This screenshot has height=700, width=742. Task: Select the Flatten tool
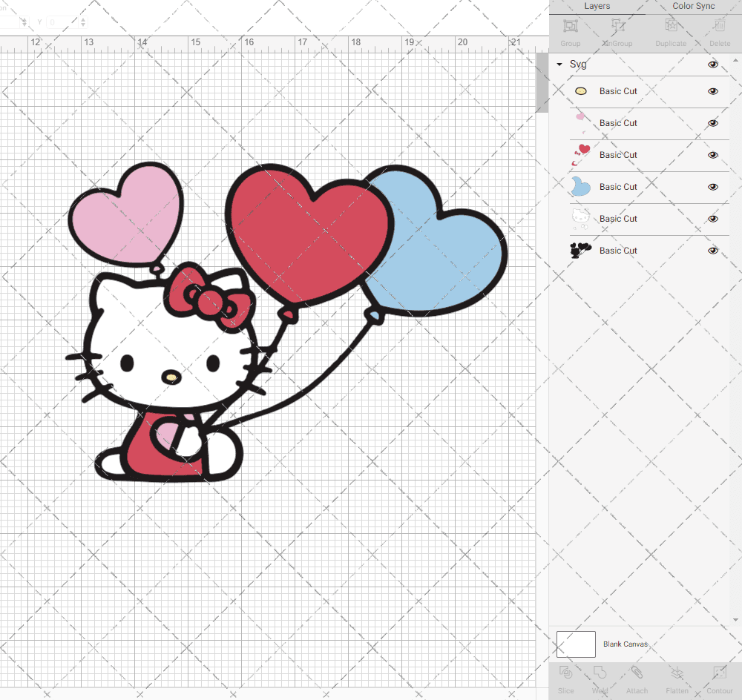(x=677, y=673)
